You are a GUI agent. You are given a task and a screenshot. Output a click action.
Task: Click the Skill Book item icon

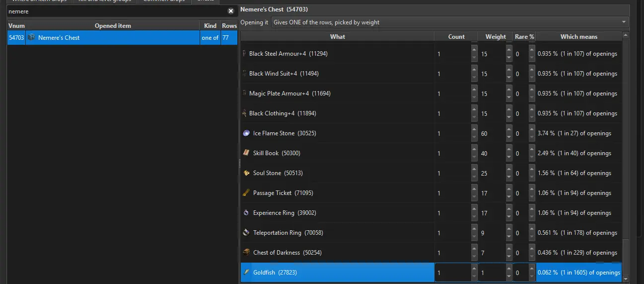pos(246,153)
